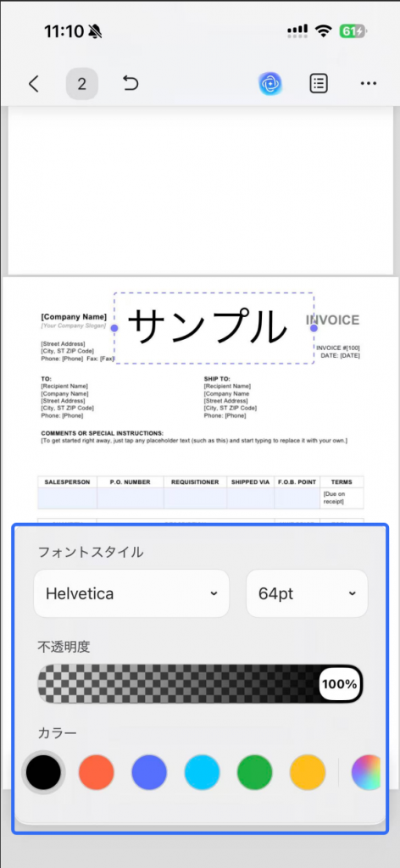
Task: Open the page count button showing 2
Action: tap(82, 84)
